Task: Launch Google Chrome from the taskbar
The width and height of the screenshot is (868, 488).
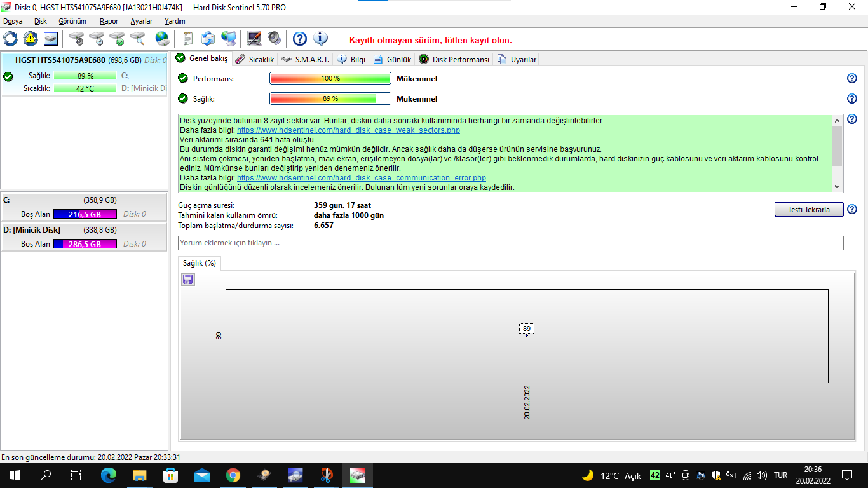Action: click(233, 475)
